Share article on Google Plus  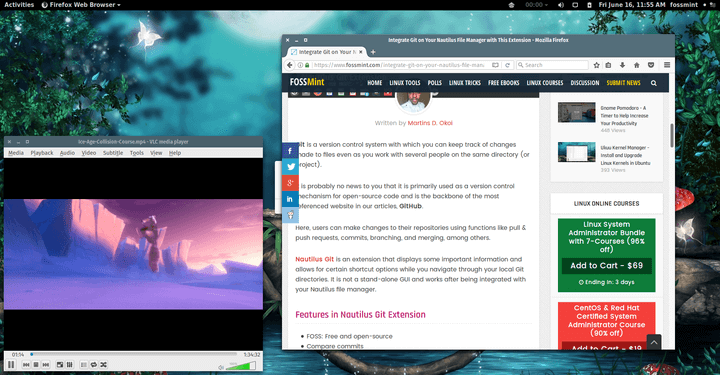290,183
